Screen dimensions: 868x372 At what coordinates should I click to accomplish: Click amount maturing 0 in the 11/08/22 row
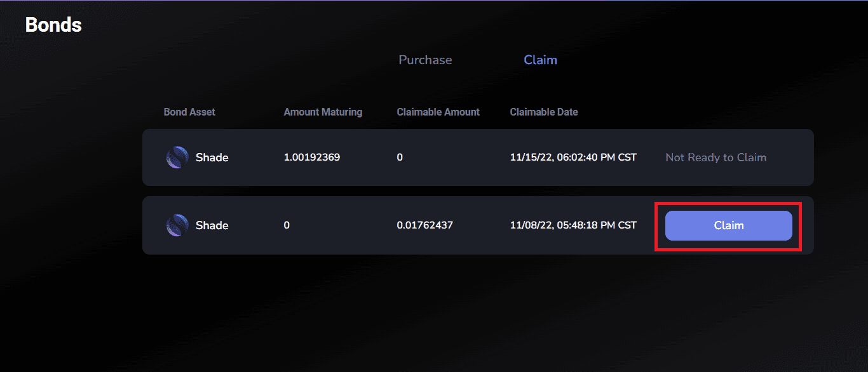[x=287, y=225]
